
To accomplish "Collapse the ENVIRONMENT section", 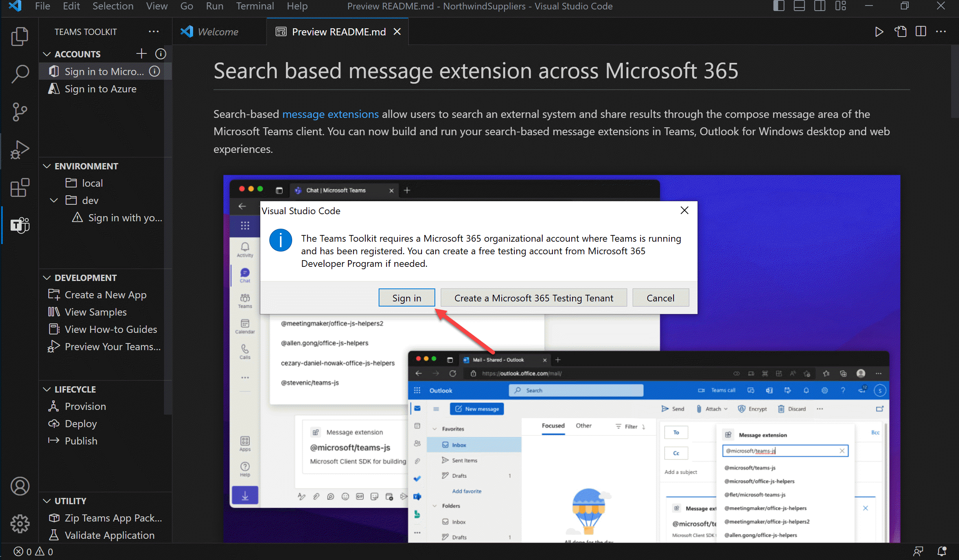I will tap(47, 166).
